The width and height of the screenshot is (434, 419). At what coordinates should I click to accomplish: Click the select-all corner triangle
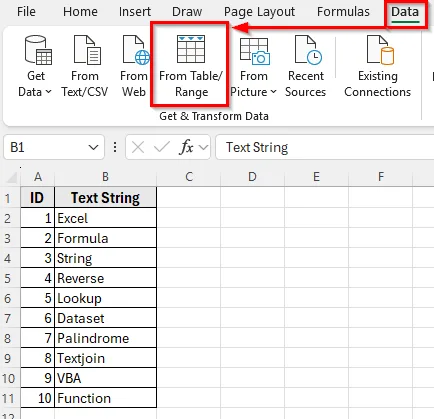click(x=12, y=177)
